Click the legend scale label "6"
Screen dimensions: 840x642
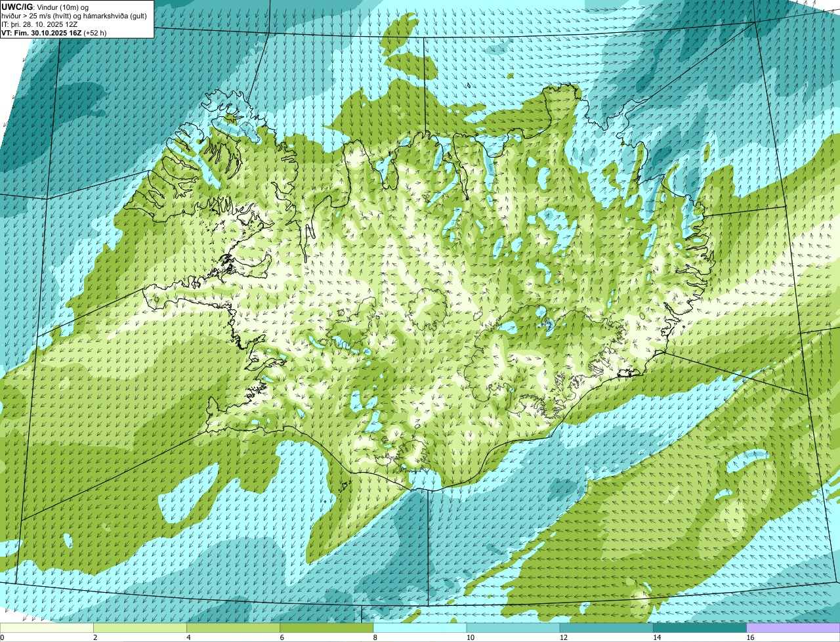282,637
